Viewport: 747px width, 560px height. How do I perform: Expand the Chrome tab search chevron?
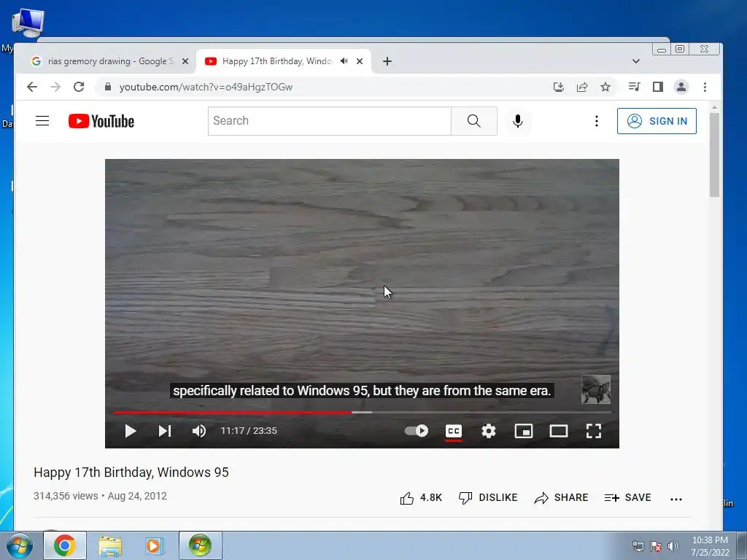pos(635,61)
